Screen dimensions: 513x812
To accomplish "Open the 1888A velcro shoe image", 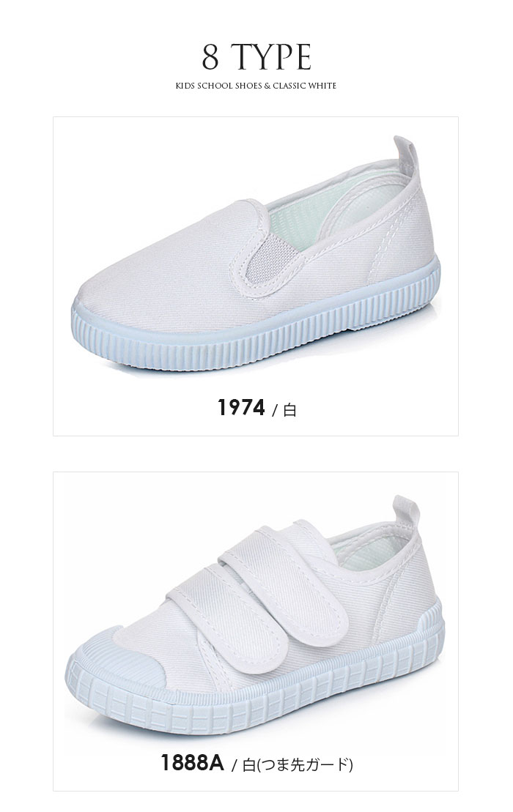I will 255,615.
